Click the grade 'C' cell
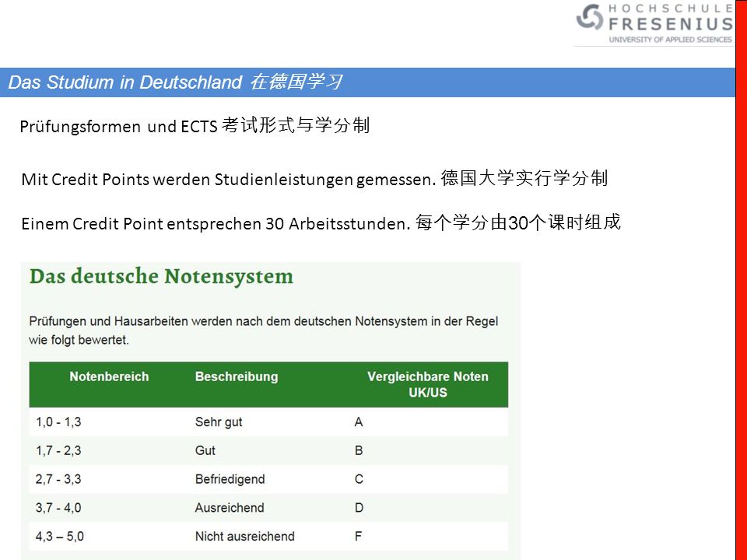 [x=359, y=479]
